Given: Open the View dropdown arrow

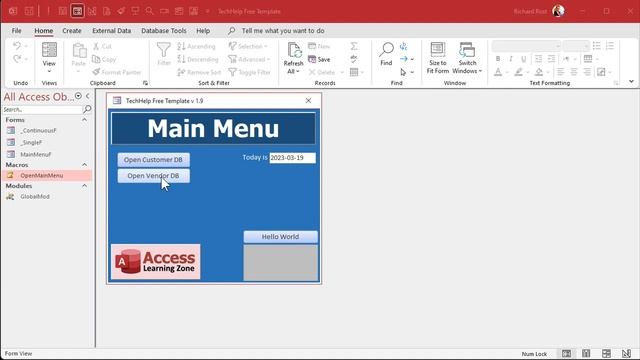Looking at the screenshot, I should click(49, 72).
